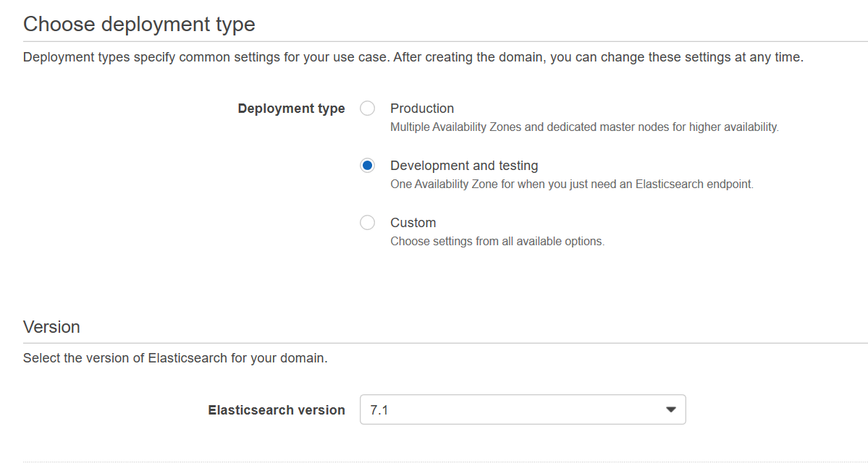Click the dropdown arrow beside 7.1
Viewport: 868px width, 463px height.
tap(670, 409)
